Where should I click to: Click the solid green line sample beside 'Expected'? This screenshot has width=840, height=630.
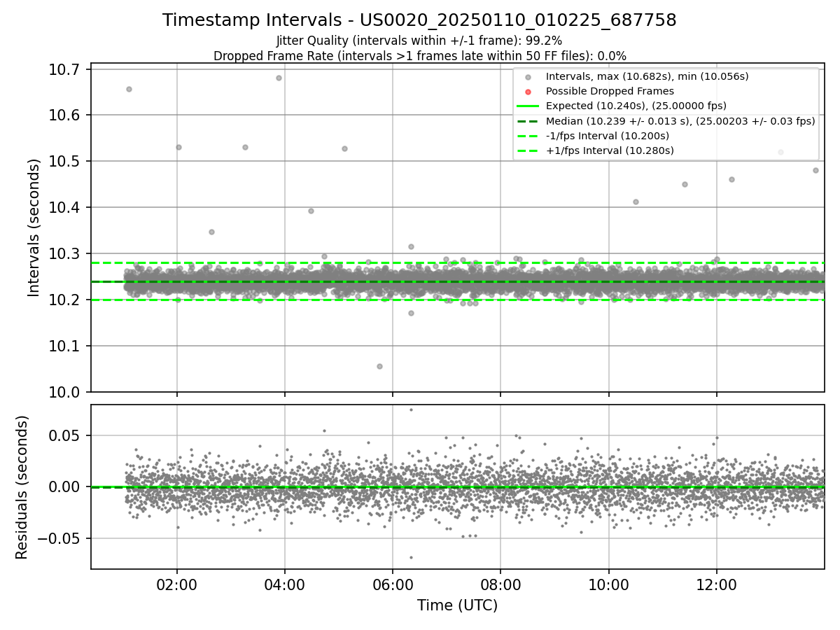point(528,106)
